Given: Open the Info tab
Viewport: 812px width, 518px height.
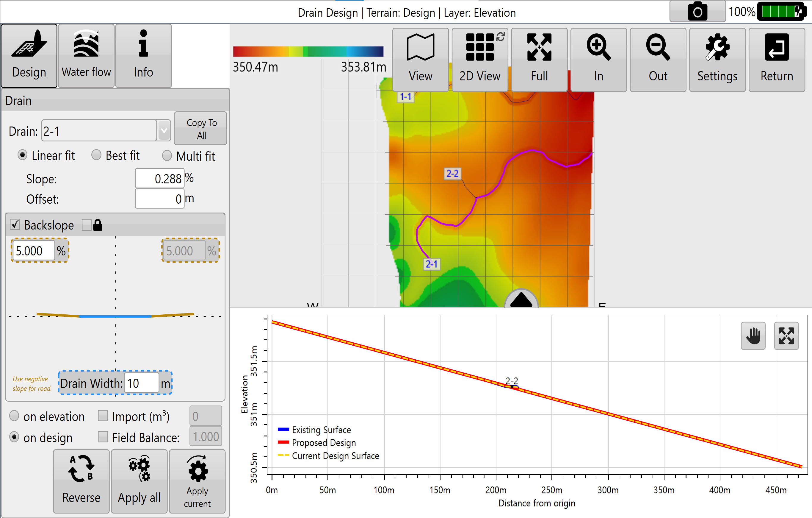Looking at the screenshot, I should [x=144, y=56].
